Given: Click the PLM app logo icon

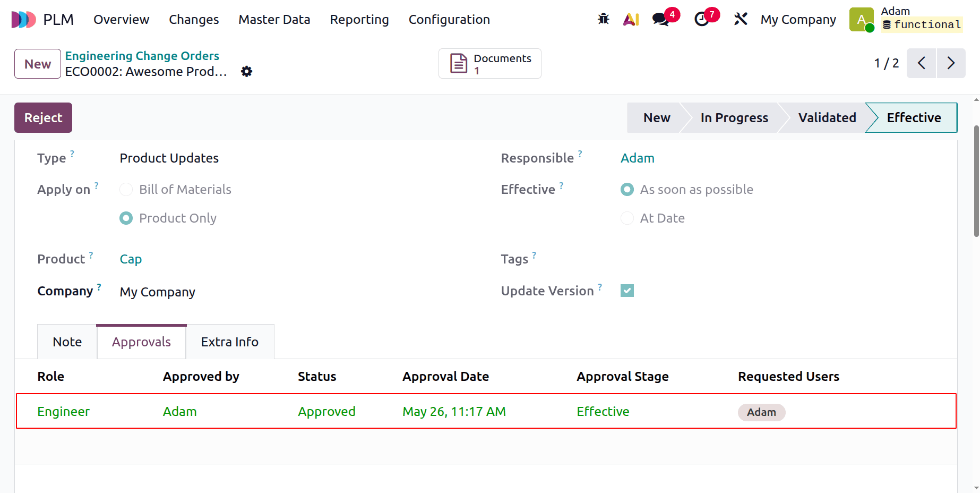Looking at the screenshot, I should point(23,20).
